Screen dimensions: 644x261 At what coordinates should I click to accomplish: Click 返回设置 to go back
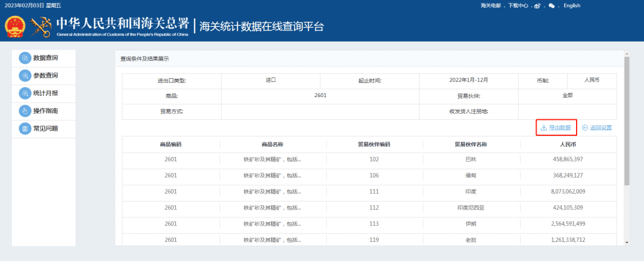point(597,128)
